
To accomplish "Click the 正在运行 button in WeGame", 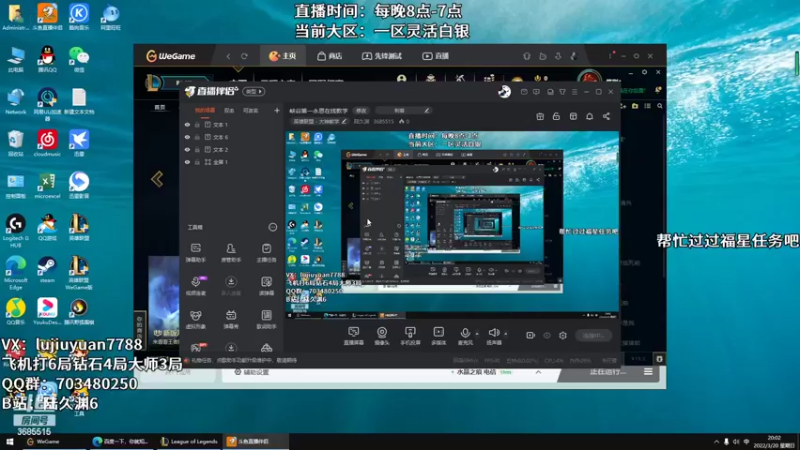I will (x=608, y=372).
